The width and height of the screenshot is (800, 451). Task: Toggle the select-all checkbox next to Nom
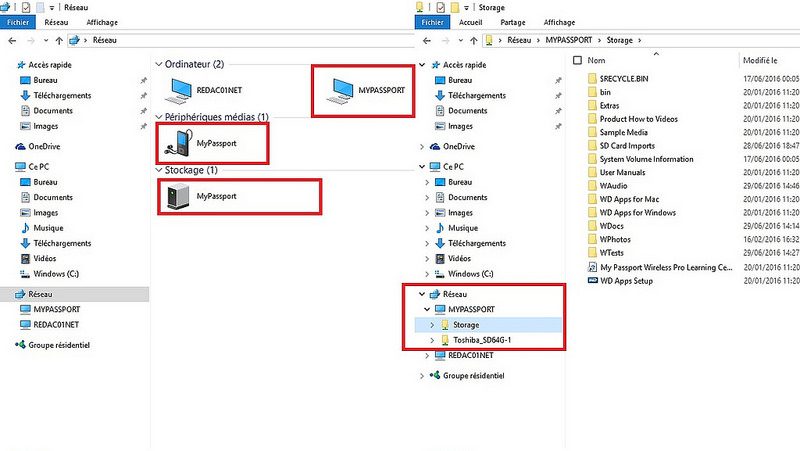pyautogui.click(x=578, y=61)
